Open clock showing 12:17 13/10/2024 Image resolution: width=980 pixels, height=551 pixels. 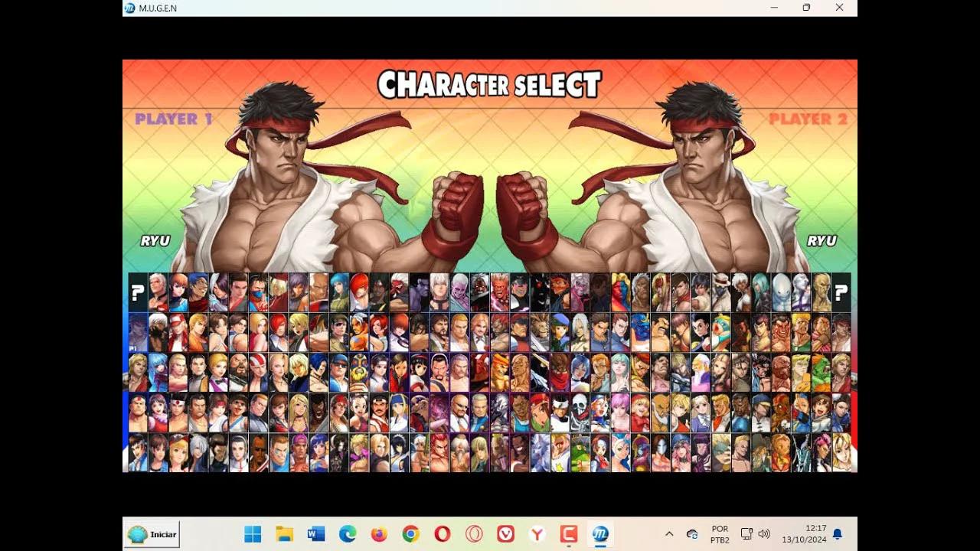pos(806,534)
